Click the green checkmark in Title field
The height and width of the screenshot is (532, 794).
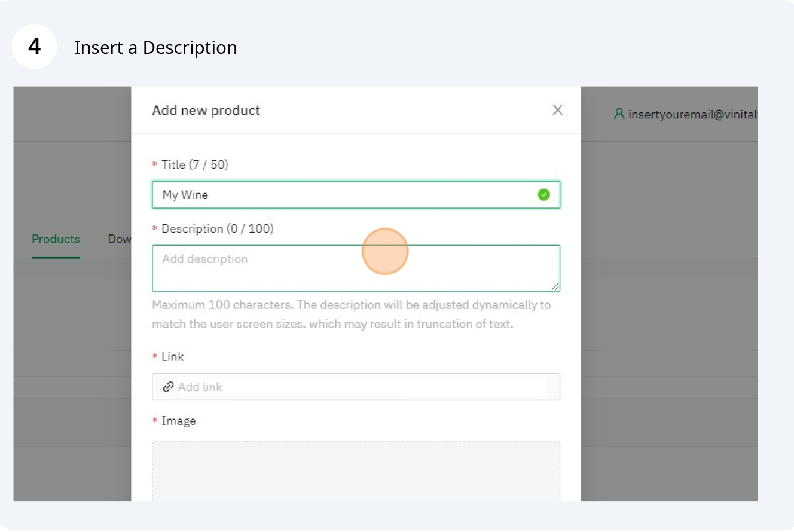(543, 194)
